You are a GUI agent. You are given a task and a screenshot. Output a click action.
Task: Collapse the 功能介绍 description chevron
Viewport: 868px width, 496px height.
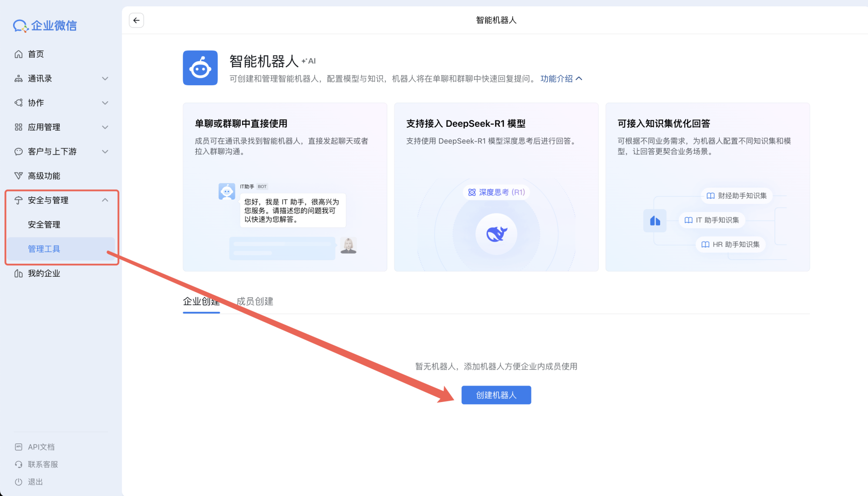point(579,78)
